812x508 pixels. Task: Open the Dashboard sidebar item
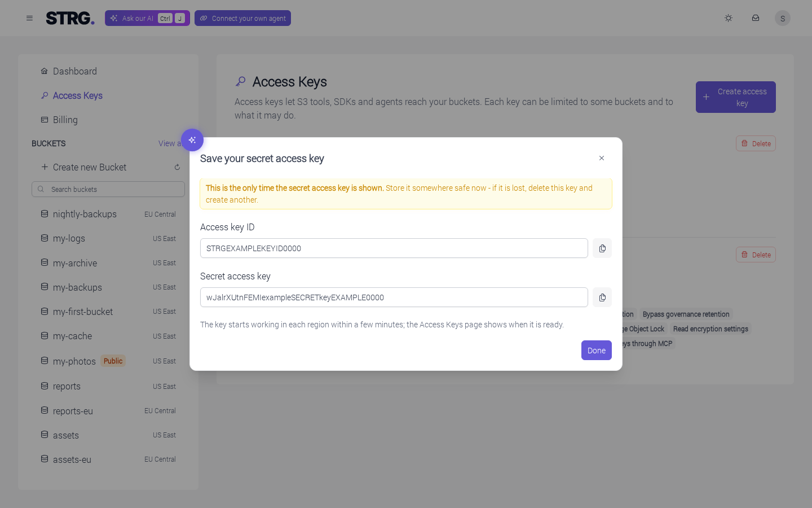(x=108, y=71)
